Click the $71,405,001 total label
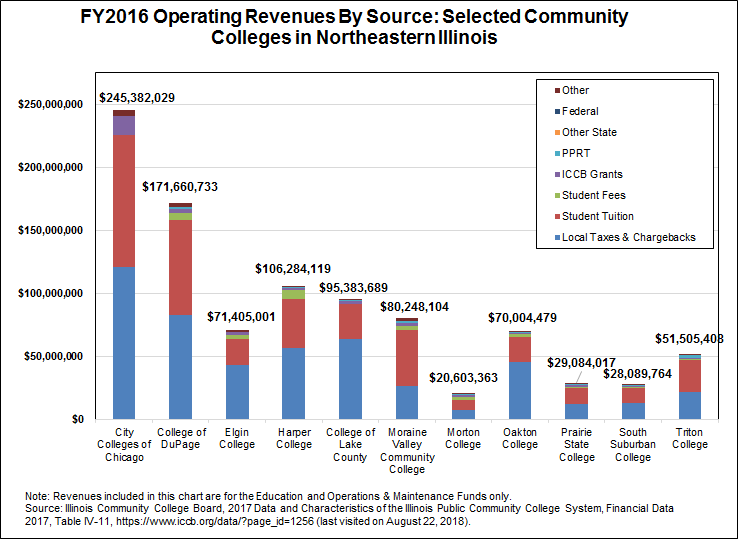 pos(241,317)
